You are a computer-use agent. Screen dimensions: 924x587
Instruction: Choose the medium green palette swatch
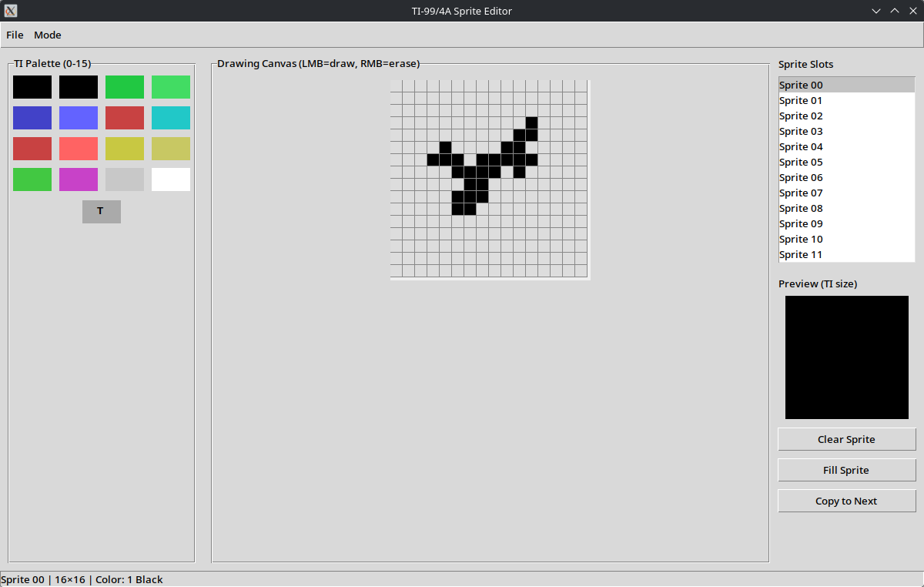[x=125, y=87]
